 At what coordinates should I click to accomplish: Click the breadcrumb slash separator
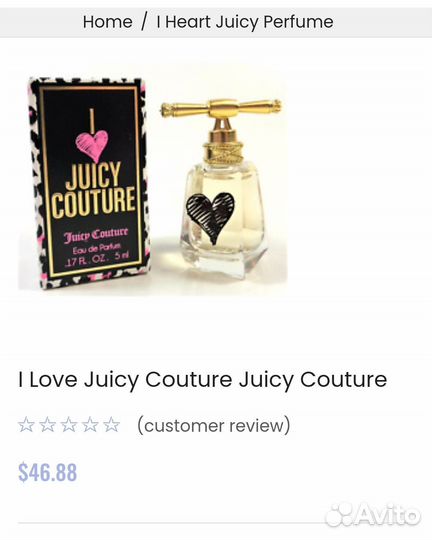[144, 21]
